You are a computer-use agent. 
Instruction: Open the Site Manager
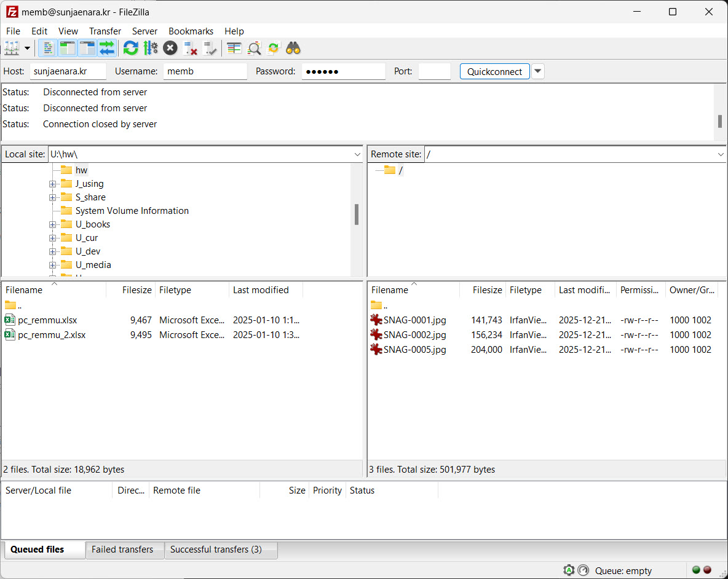pyautogui.click(x=12, y=48)
